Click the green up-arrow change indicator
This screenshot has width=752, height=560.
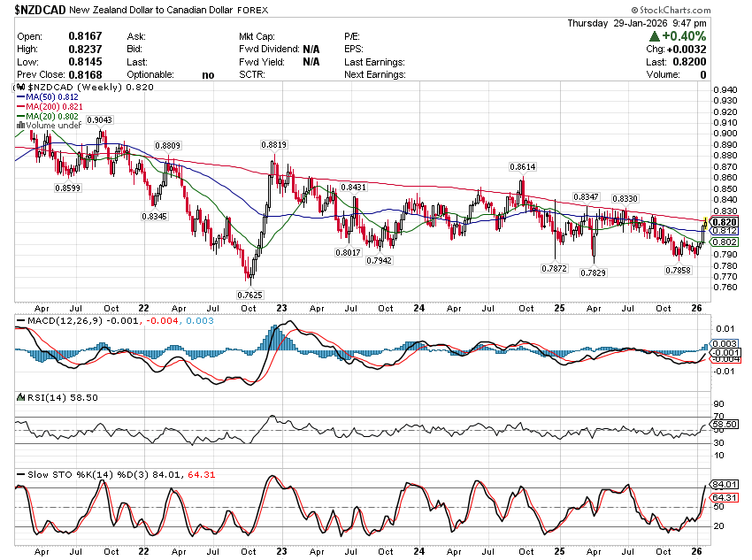click(x=654, y=36)
